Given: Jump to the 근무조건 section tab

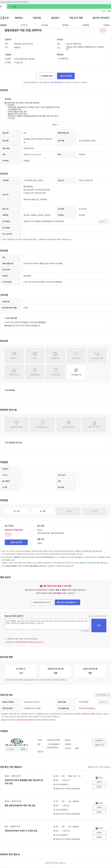Looking at the screenshot, I should tap(24, 25).
